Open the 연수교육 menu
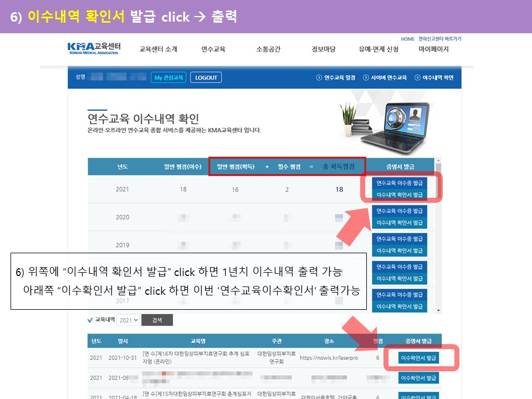Viewport: 532px width, 399px height. tap(213, 49)
